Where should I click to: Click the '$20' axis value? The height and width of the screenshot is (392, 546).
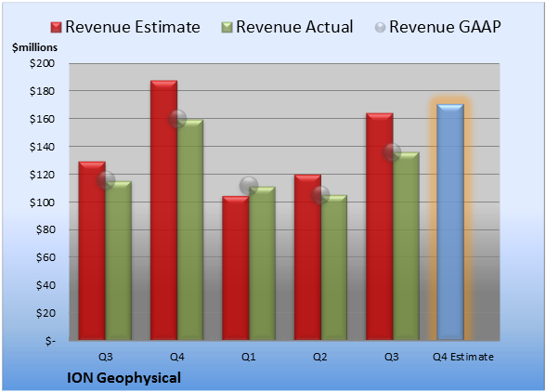[x=45, y=313]
